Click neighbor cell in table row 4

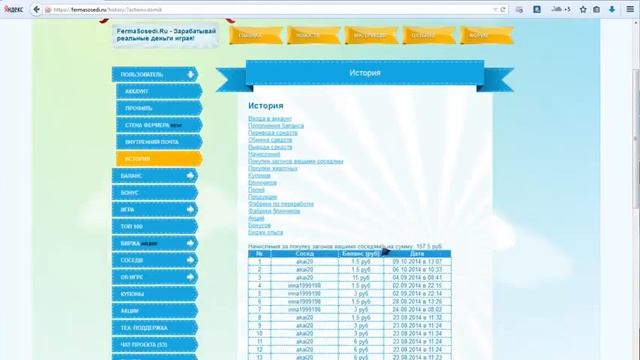coord(304,286)
